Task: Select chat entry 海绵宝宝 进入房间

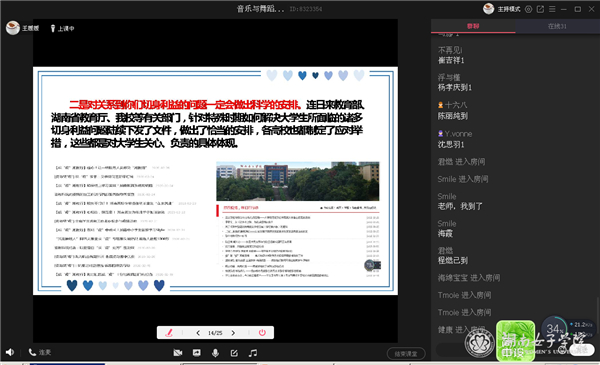Action: click(x=469, y=278)
